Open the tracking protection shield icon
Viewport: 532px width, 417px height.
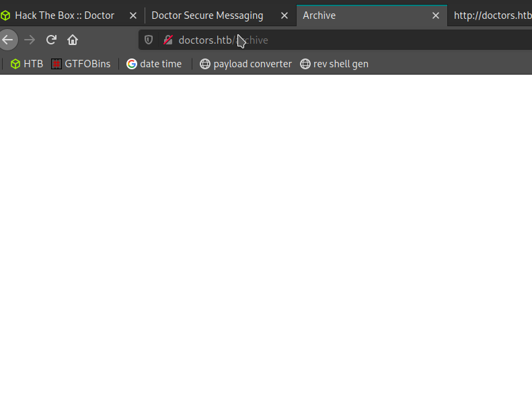149,40
